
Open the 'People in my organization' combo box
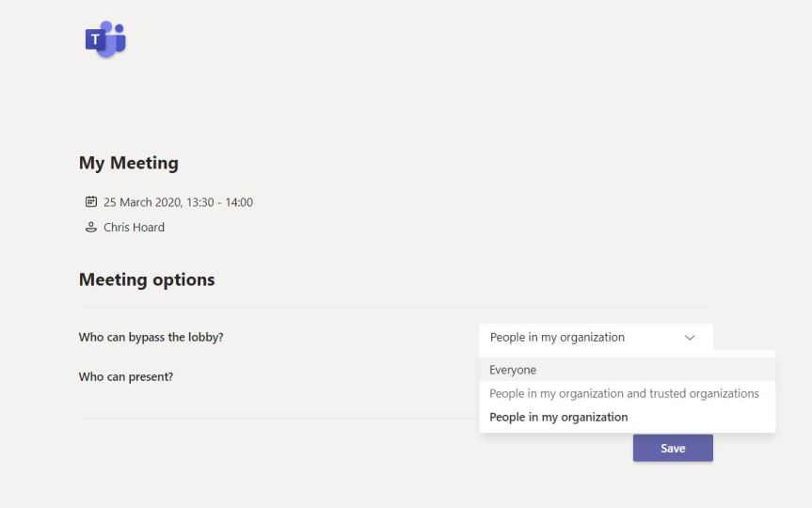[x=583, y=338]
